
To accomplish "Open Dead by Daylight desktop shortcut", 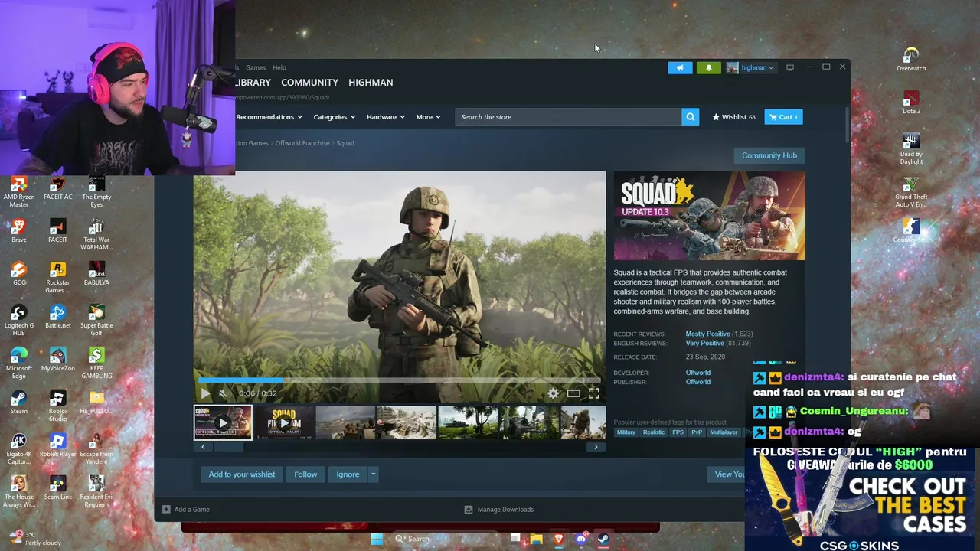I will pyautogui.click(x=911, y=149).
